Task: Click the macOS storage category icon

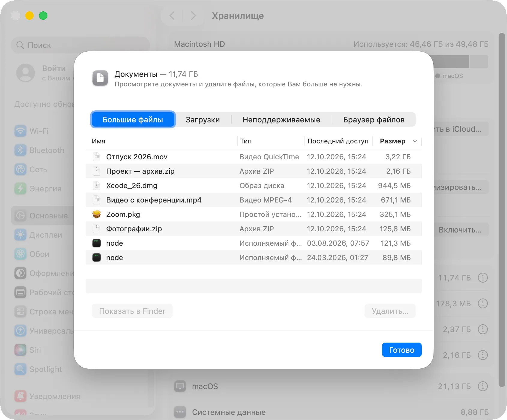Action: point(180,386)
